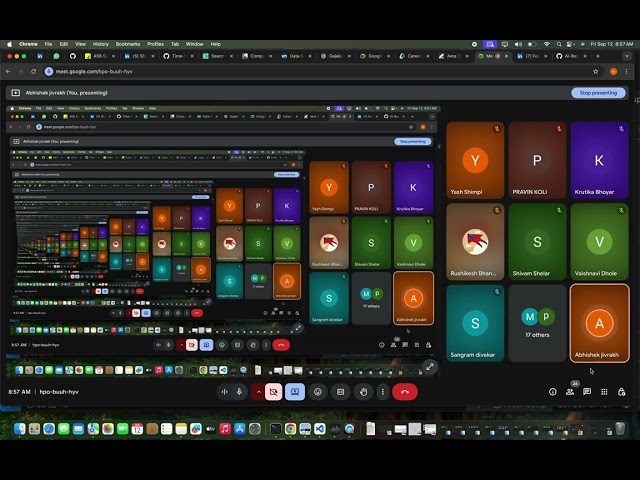640x480 pixels.
Task: Show the People panel from the main bottom bar
Action: (570, 392)
